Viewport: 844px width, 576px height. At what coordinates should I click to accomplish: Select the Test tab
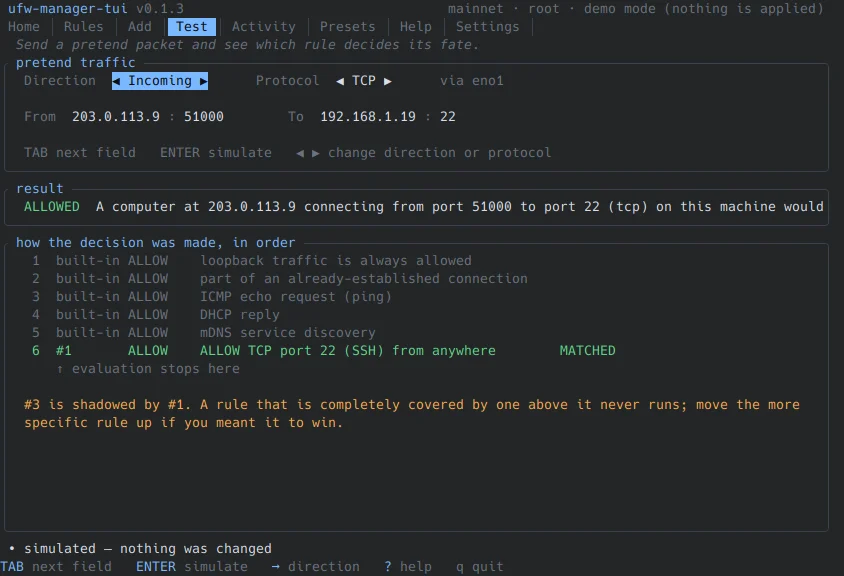[192, 26]
